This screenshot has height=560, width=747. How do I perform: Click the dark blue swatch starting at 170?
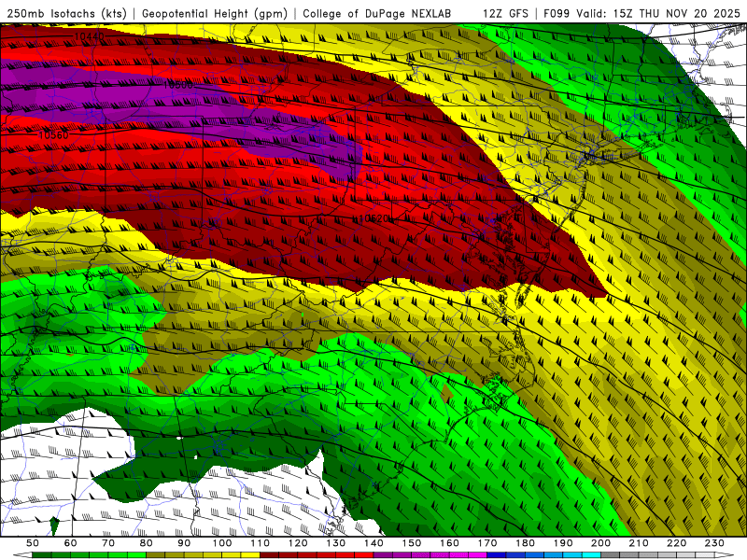pyautogui.click(x=497, y=555)
